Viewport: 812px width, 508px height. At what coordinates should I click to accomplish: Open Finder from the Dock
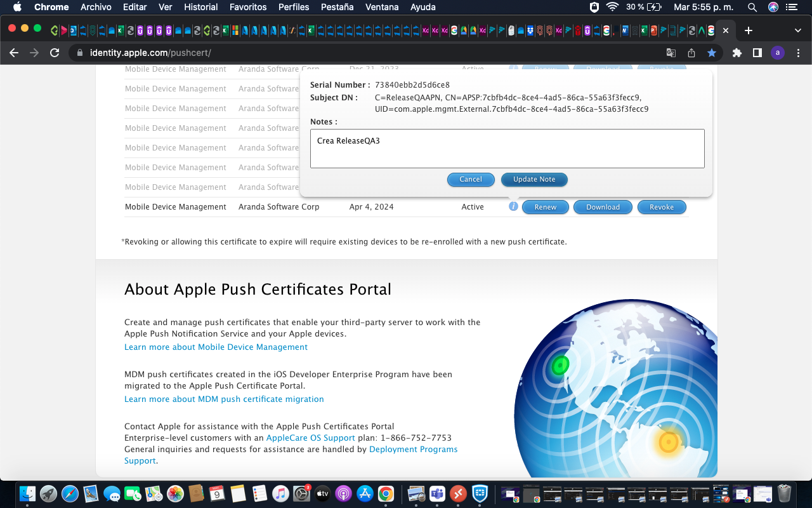[x=28, y=493]
